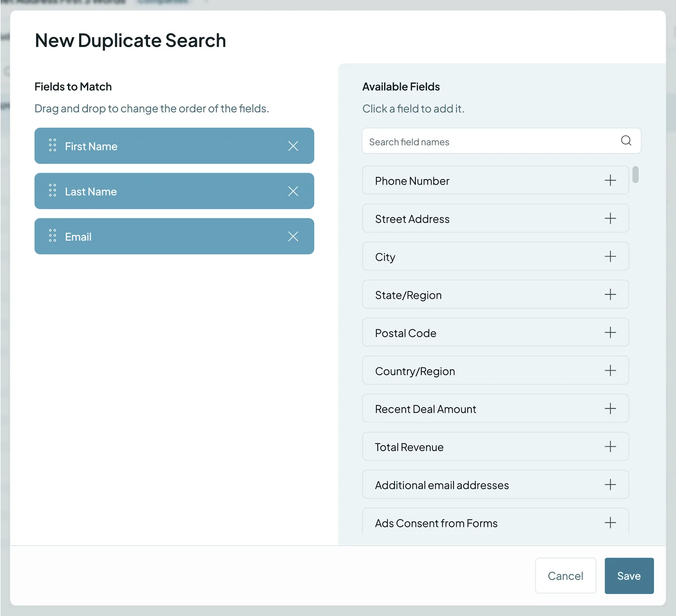Select the Country/Region field label
The width and height of the screenshot is (676, 616).
415,371
